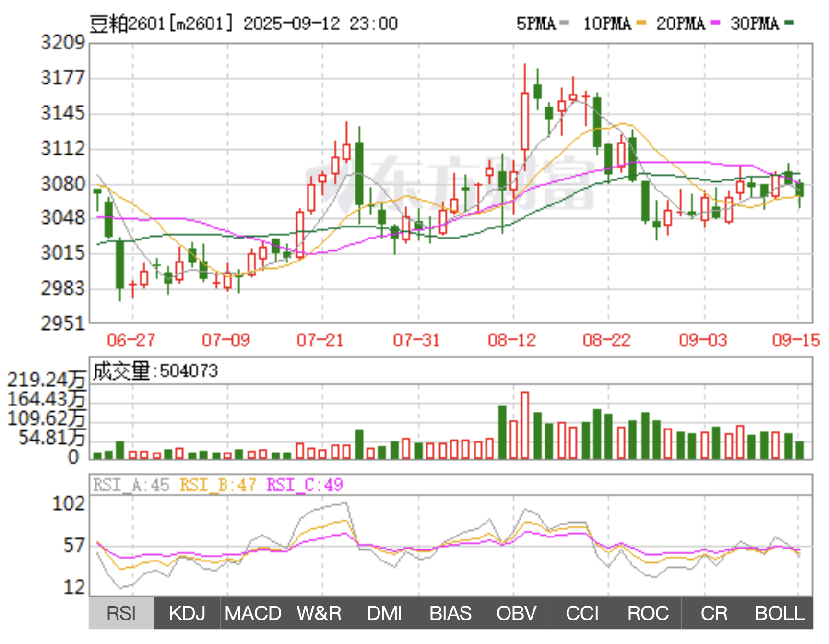Click the 20PMA magenta legend swatch
Image resolution: width=829 pixels, height=644 pixels.
pos(715,23)
